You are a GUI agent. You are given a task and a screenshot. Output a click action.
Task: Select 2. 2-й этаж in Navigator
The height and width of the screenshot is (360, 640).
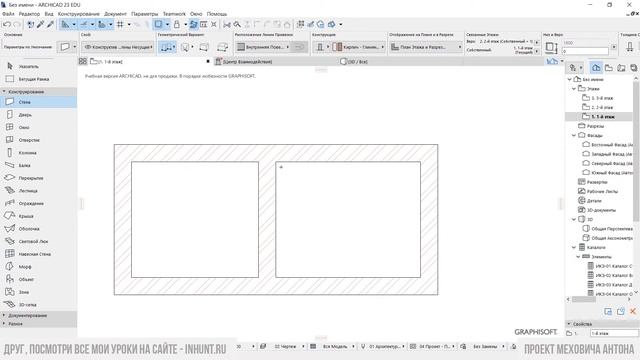(x=599, y=107)
